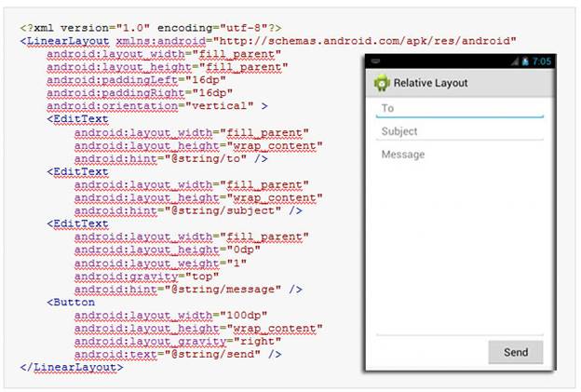The height and width of the screenshot is (392, 581).
Task: Click the Relative Layout app title
Action: 430,83
